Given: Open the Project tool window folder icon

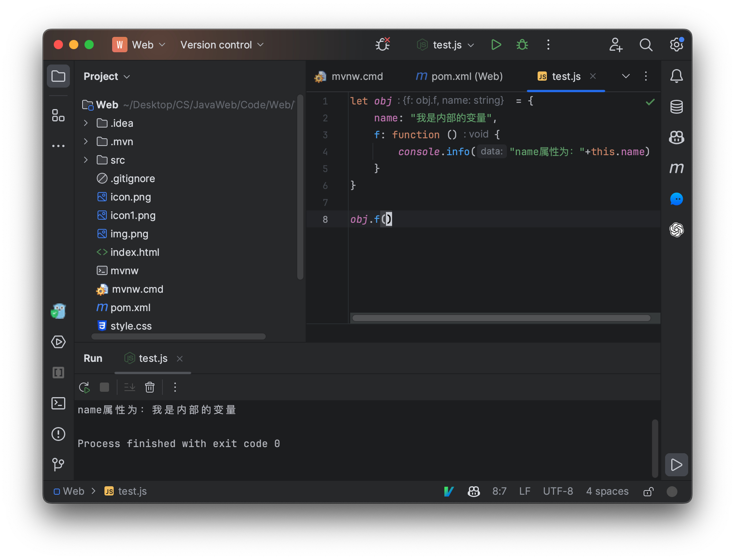Looking at the screenshot, I should tap(58, 76).
